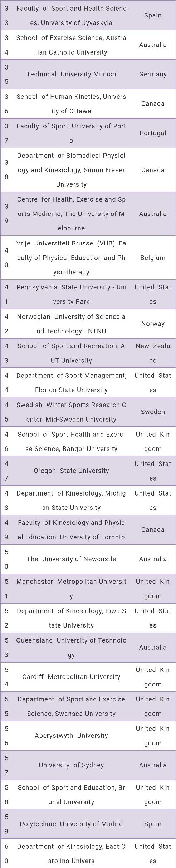Select AUT University row

click(88, 353)
